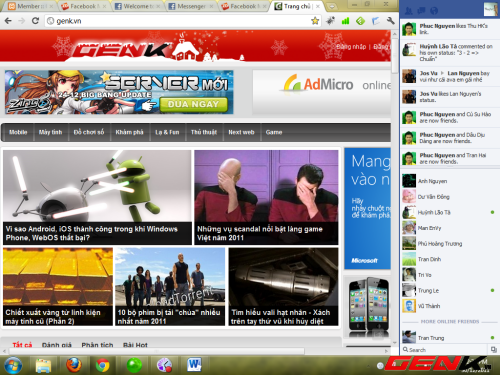Click the Đăng nhập login link
500x375 pixels.
351,47
